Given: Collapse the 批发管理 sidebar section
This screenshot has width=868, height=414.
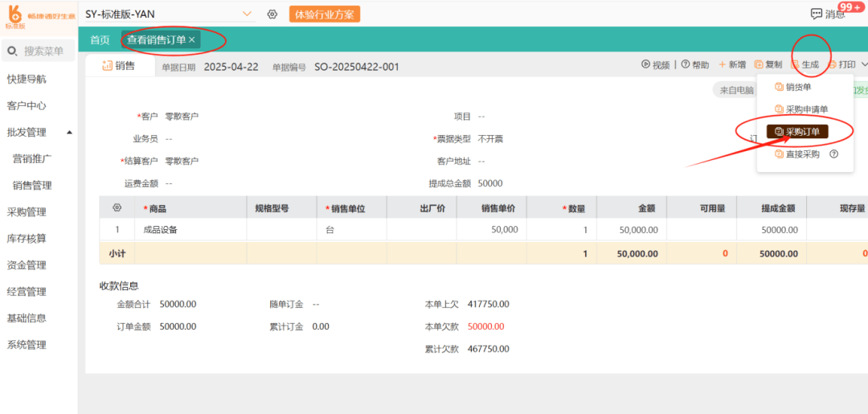Looking at the screenshot, I should coord(69,133).
